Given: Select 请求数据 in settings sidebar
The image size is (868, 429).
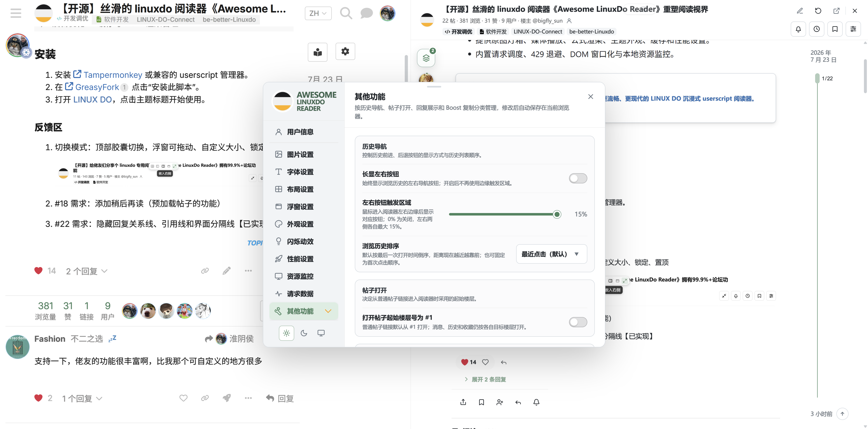Looking at the screenshot, I should coord(303,294).
